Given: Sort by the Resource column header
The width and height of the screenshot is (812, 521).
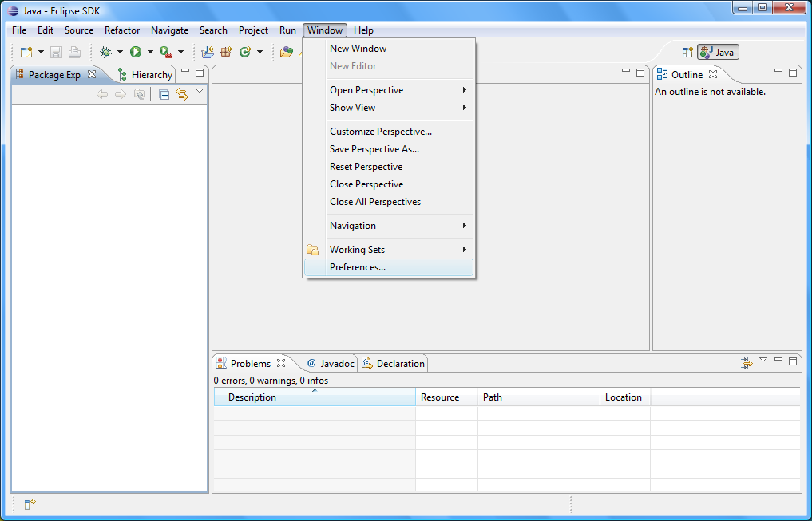Looking at the screenshot, I should click(x=446, y=397).
